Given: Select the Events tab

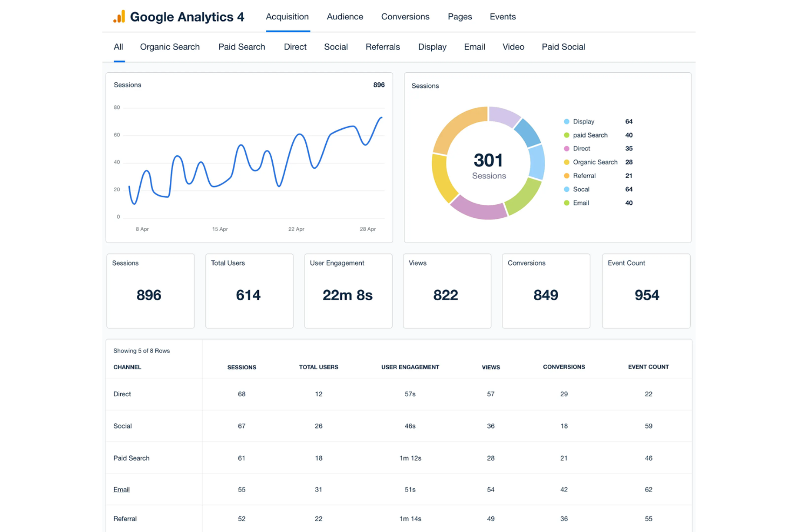Looking at the screenshot, I should coord(503,17).
